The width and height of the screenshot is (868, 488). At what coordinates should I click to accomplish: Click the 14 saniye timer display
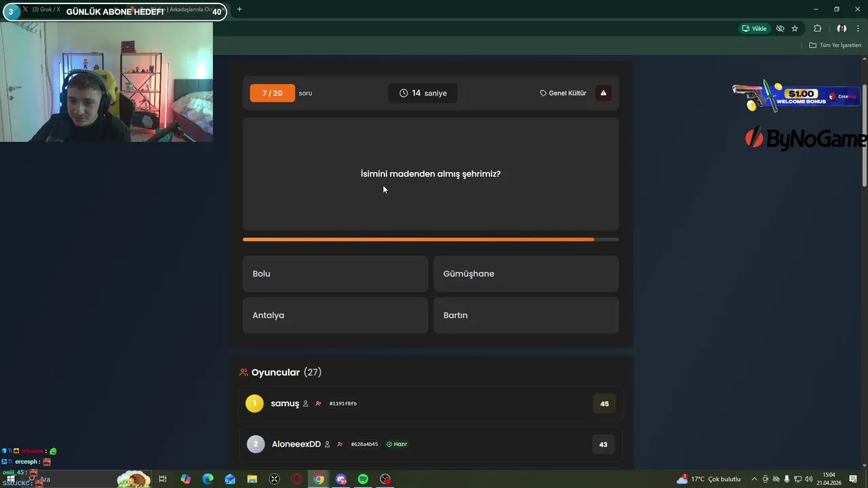(422, 93)
